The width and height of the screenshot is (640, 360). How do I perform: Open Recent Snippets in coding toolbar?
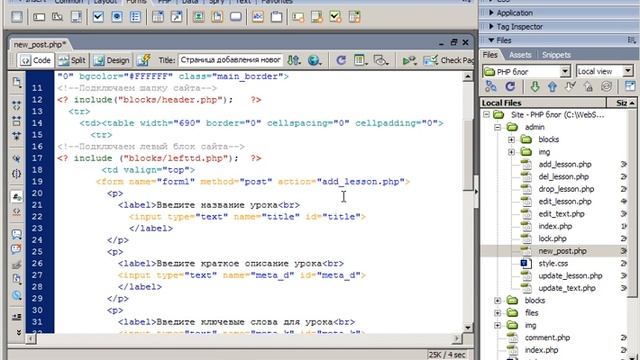point(16,280)
